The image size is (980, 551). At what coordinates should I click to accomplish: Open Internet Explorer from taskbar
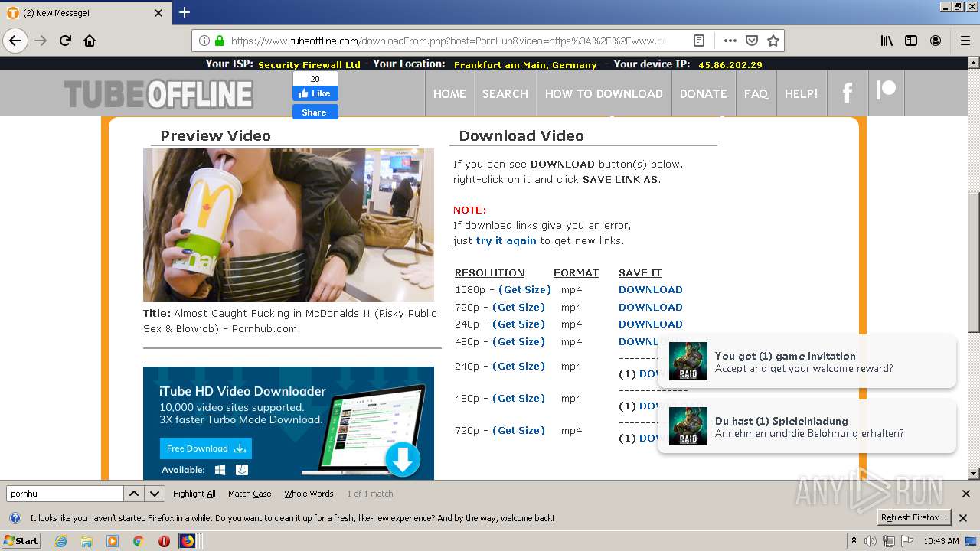(x=61, y=541)
